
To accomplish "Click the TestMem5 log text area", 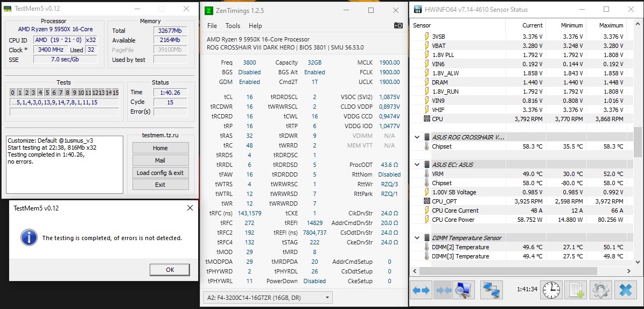I will (x=65, y=165).
